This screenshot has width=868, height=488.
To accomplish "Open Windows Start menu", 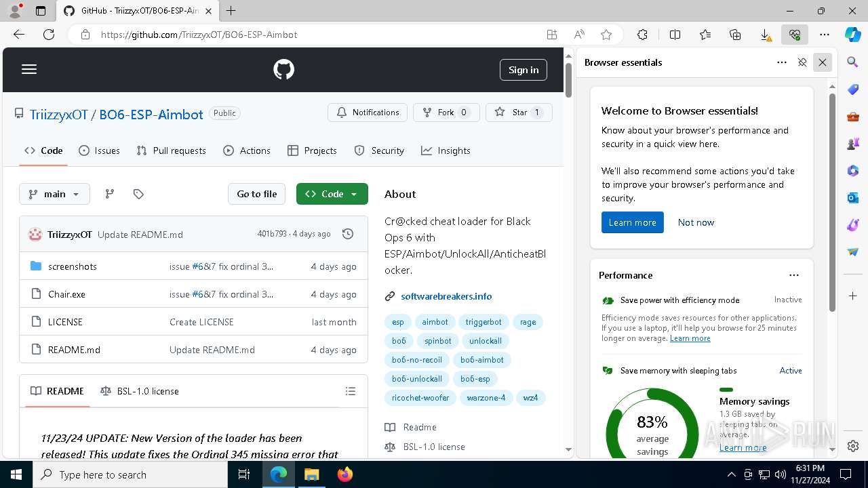I will [x=16, y=474].
